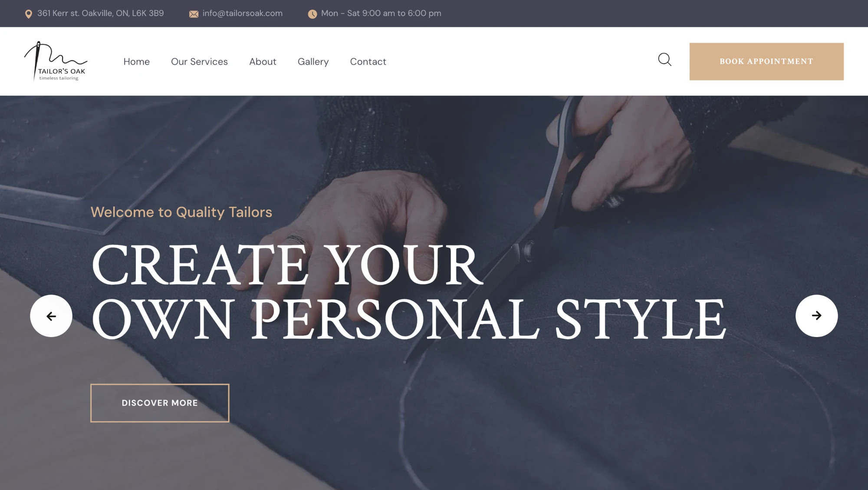Click the info@tailorsoak.com email link
The image size is (868, 490).
coord(242,13)
